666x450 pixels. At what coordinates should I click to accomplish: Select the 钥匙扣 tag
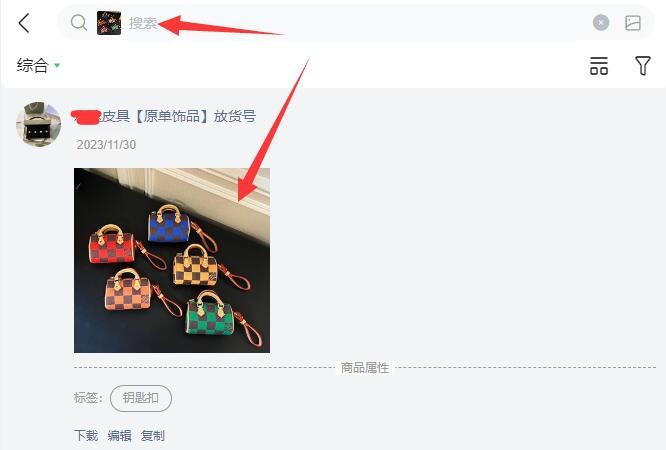(141, 398)
